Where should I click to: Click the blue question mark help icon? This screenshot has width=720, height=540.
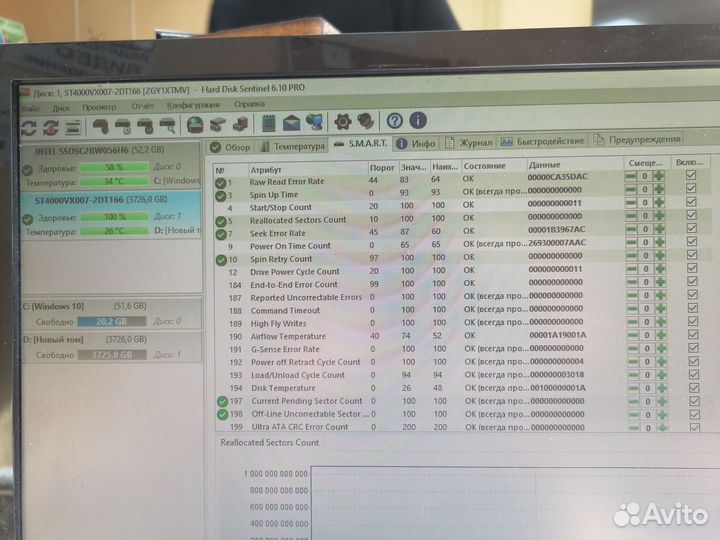[x=395, y=121]
